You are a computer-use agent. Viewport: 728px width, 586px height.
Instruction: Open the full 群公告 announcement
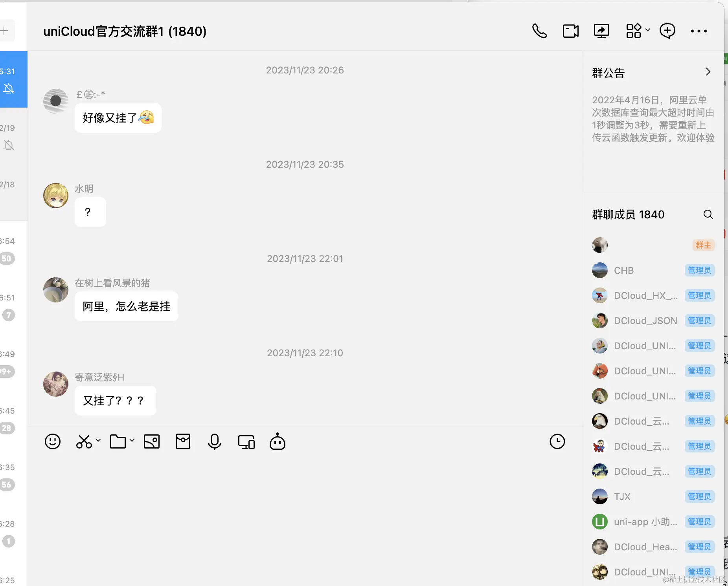708,72
